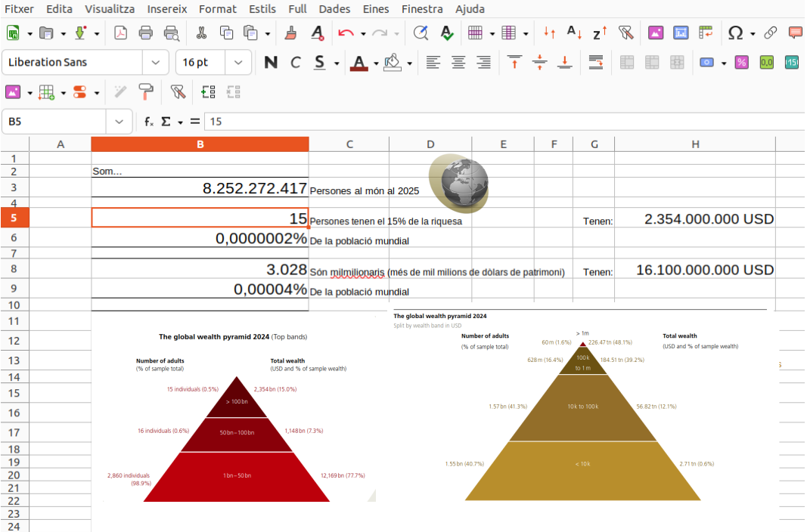Format selection as percent

click(x=741, y=63)
